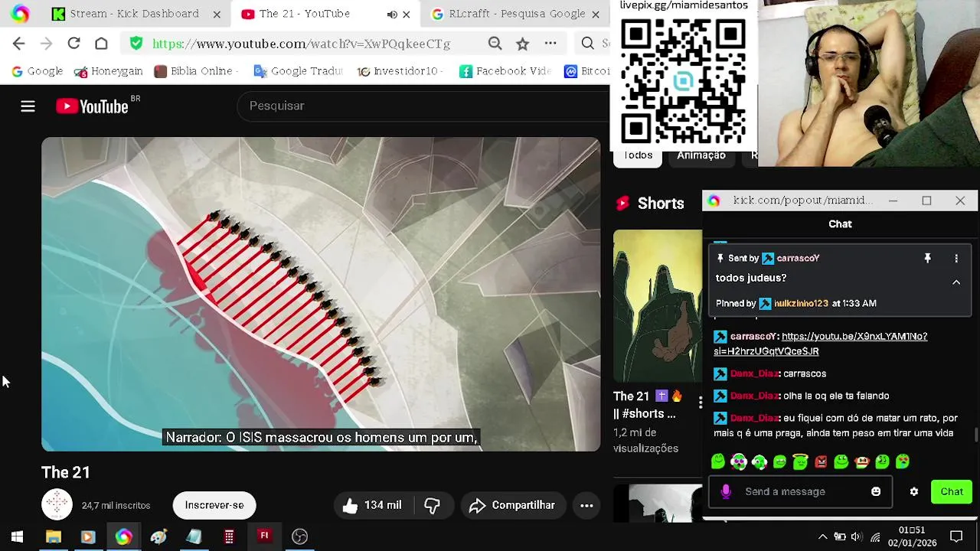The image size is (980, 551).
Task: Click the browser address bar URL
Action: pyautogui.click(x=302, y=44)
